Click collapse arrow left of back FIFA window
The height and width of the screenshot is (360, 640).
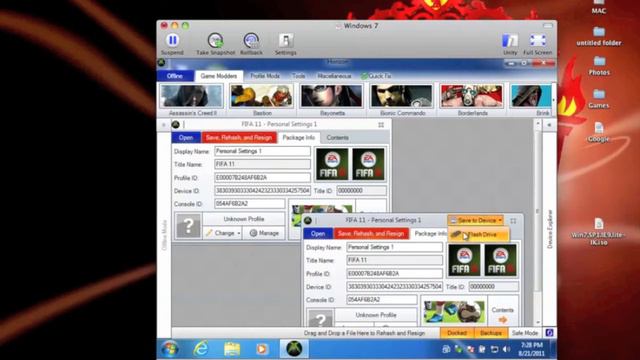(x=164, y=125)
